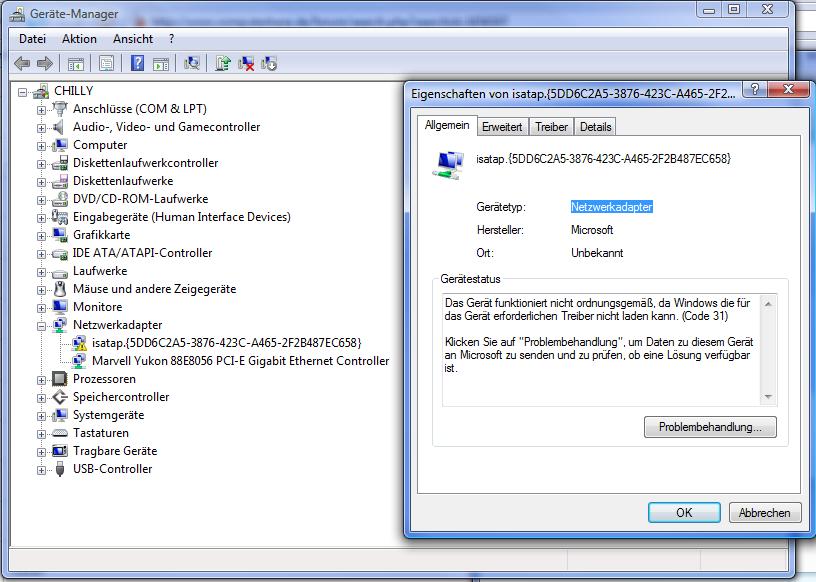Image resolution: width=816 pixels, height=582 pixels.
Task: Click the Tragbare Geräte icon
Action: (60, 451)
